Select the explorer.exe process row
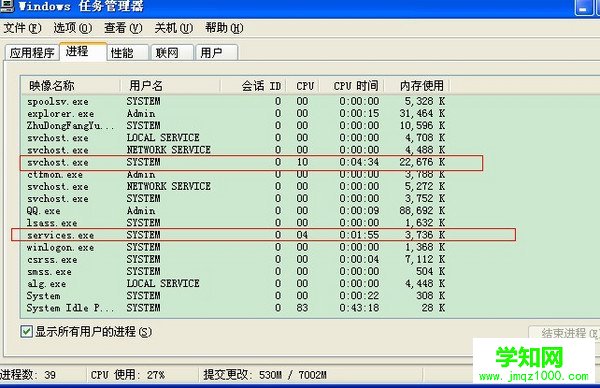 [235, 114]
